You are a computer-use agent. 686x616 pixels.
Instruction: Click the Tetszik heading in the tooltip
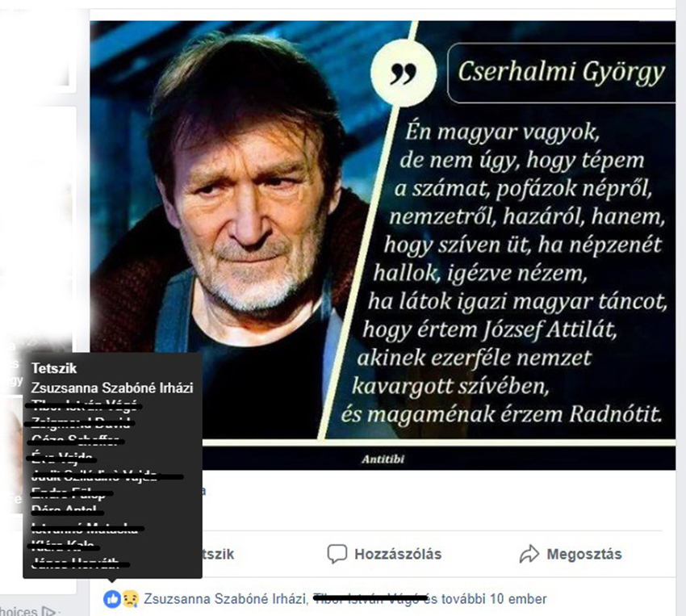tap(54, 368)
